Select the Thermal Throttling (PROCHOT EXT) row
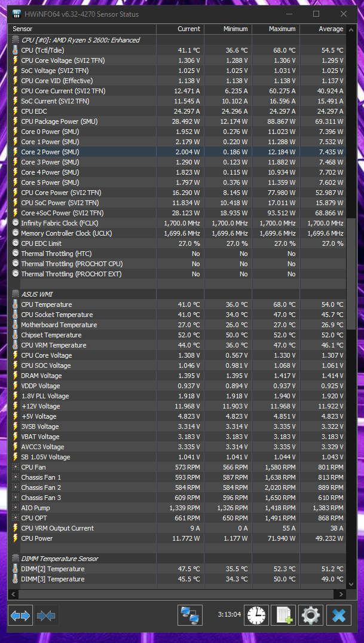 [177, 274]
